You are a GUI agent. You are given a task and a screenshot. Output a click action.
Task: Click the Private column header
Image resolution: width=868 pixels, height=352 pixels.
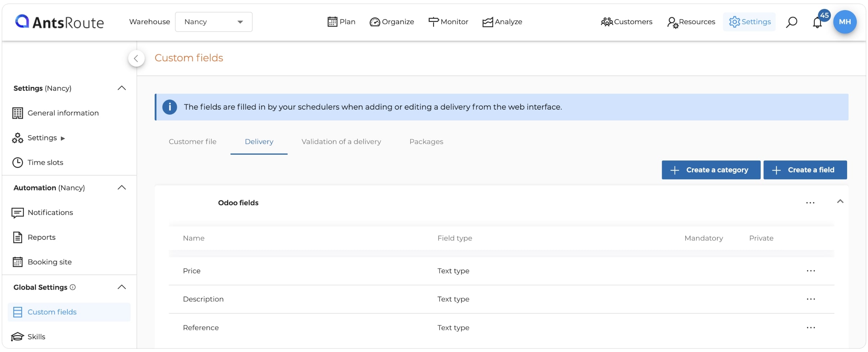[761, 238]
